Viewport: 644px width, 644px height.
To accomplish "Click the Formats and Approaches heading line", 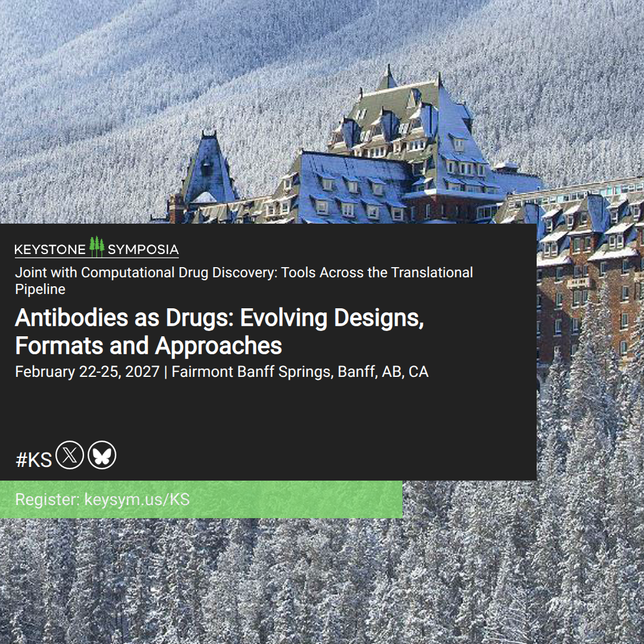I will (x=148, y=346).
